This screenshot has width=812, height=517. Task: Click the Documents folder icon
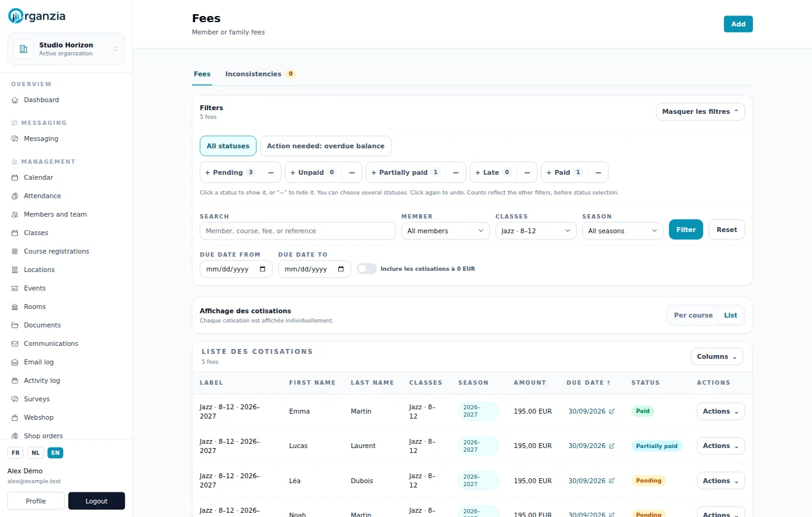pos(15,325)
